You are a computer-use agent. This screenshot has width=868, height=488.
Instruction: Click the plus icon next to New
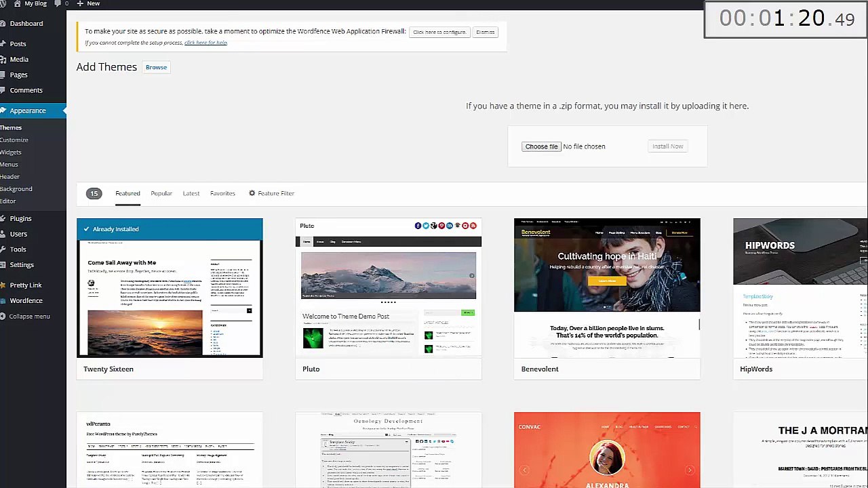(80, 3)
